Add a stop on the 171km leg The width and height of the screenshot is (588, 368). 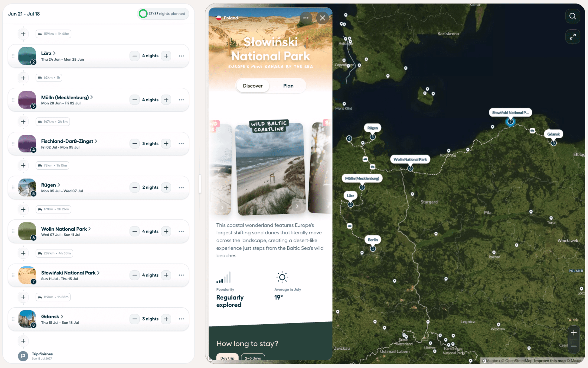click(23, 210)
